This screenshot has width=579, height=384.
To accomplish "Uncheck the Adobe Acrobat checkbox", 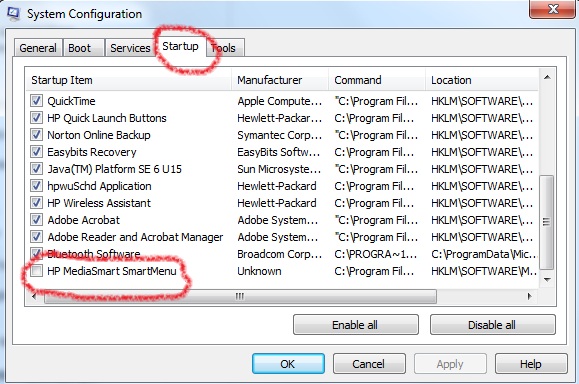I will pyautogui.click(x=36, y=219).
